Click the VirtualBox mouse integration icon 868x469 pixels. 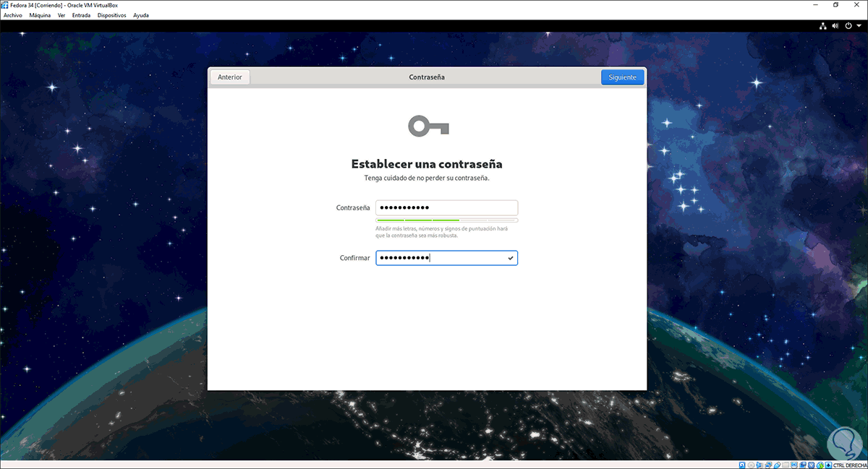point(820,465)
